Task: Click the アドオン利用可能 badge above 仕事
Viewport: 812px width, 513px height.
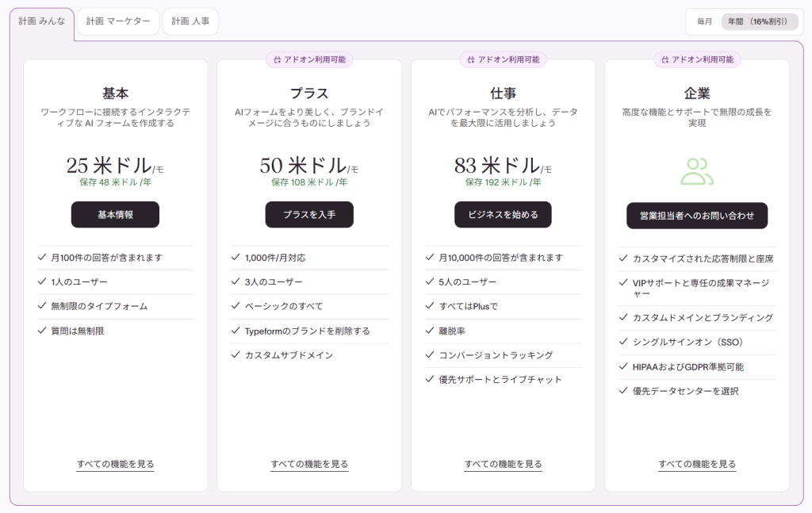Action: pyautogui.click(x=504, y=59)
